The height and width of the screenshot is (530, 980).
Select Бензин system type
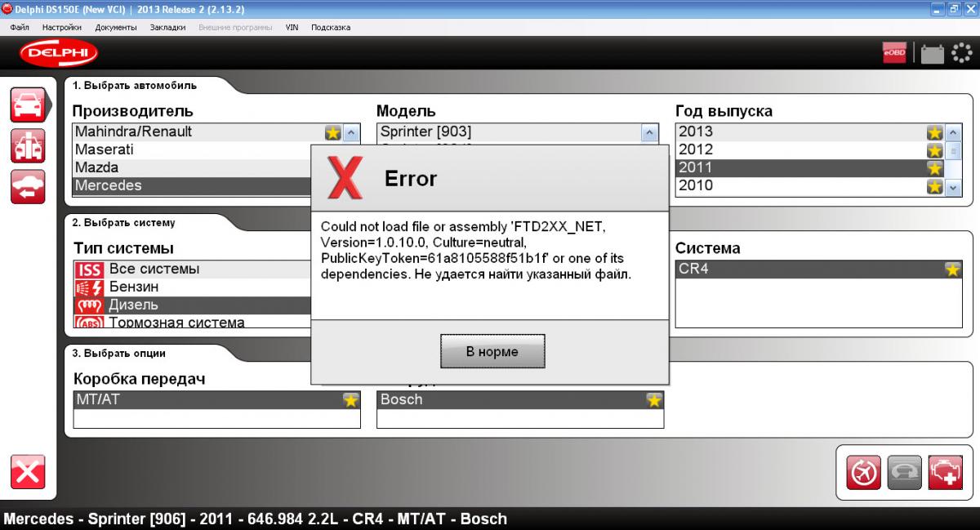[x=192, y=287]
